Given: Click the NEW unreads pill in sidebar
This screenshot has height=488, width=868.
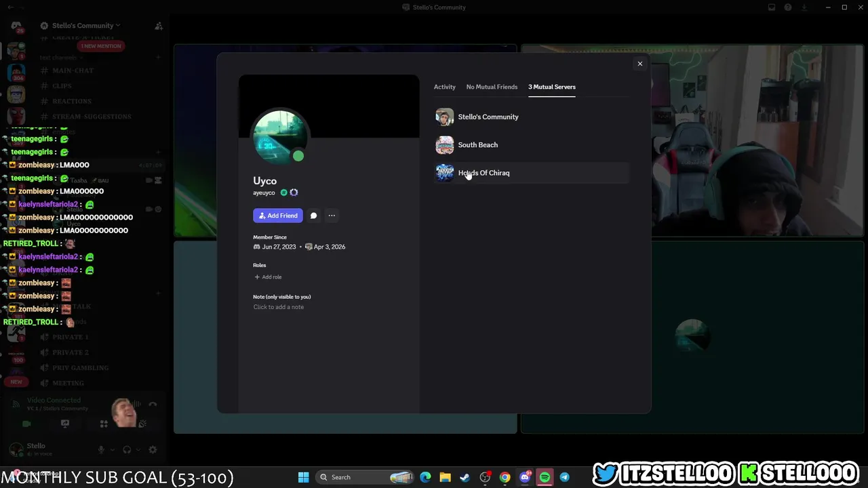Looking at the screenshot, I should click(x=16, y=382).
